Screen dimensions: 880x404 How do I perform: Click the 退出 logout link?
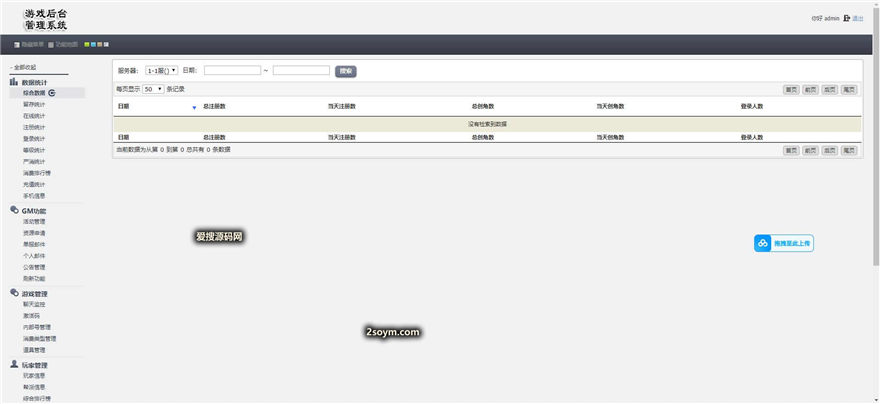pos(858,18)
